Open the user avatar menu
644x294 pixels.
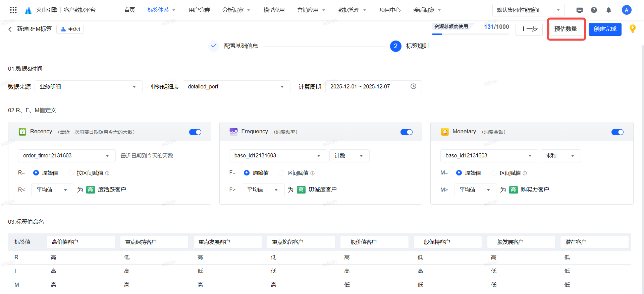(626, 10)
